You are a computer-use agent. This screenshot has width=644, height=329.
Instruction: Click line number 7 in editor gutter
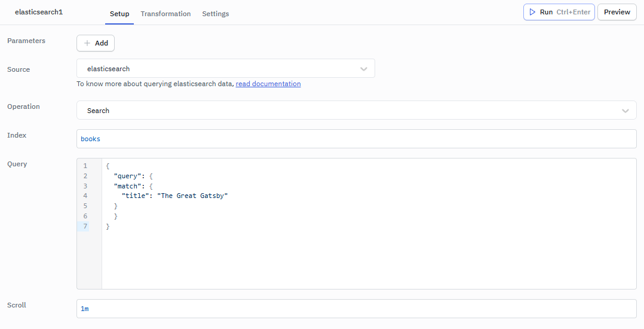point(85,226)
